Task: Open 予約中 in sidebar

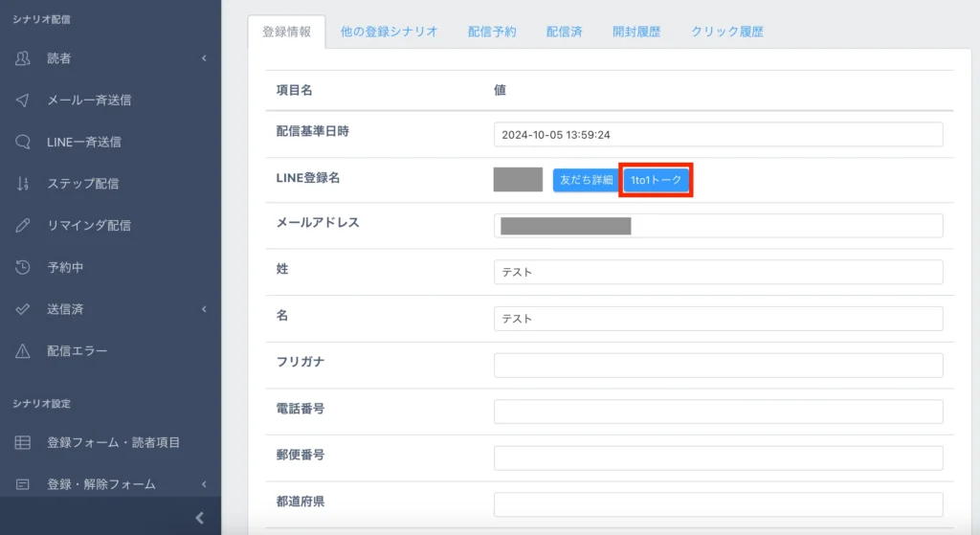Action: tap(65, 268)
